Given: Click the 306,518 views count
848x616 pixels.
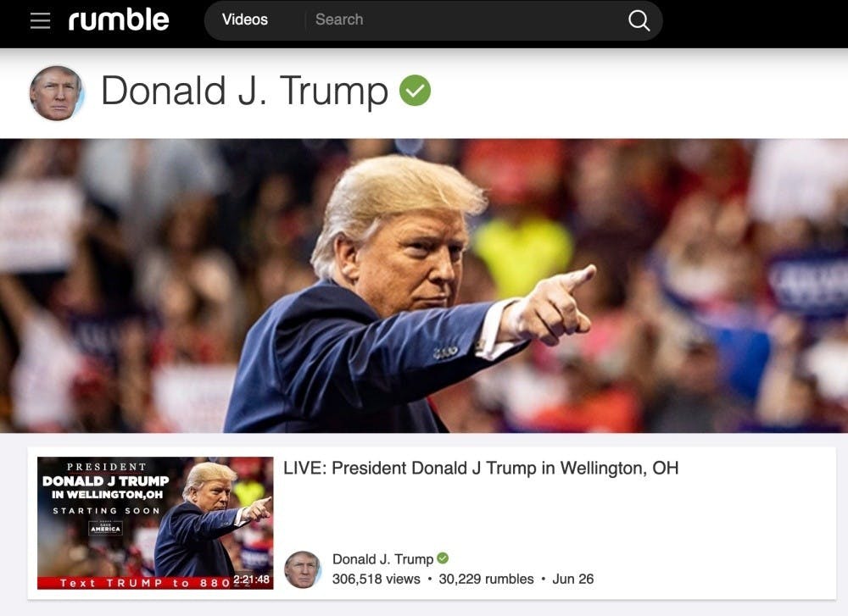Looking at the screenshot, I should point(376,580).
